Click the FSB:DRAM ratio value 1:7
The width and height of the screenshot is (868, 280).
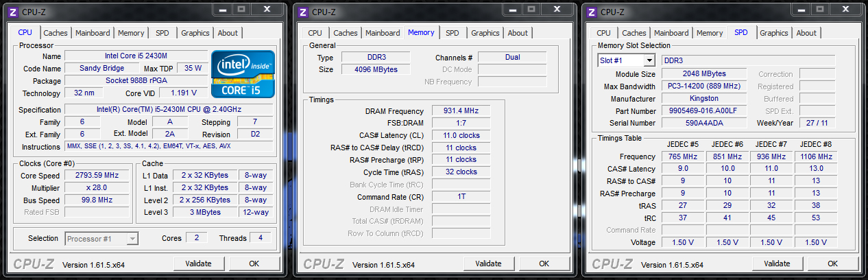(461, 124)
